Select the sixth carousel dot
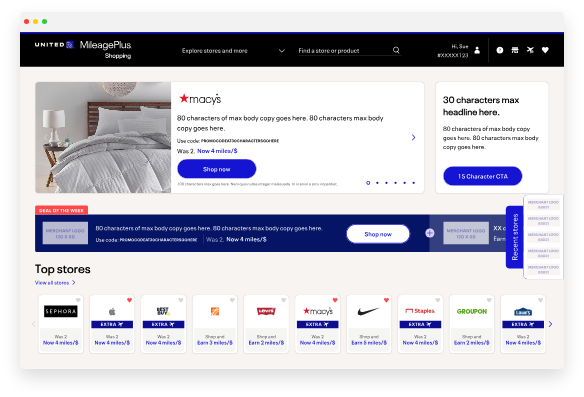 (413, 183)
